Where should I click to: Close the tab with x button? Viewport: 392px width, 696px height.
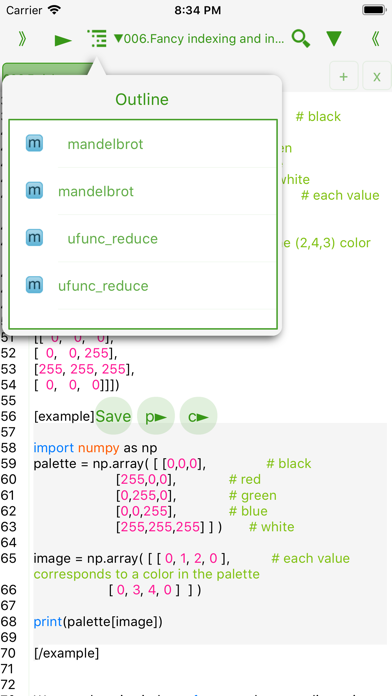[x=376, y=76]
